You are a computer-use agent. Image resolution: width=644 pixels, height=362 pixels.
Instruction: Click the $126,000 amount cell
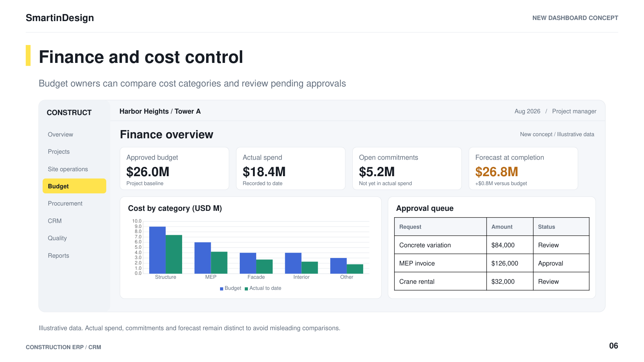[x=510, y=263]
